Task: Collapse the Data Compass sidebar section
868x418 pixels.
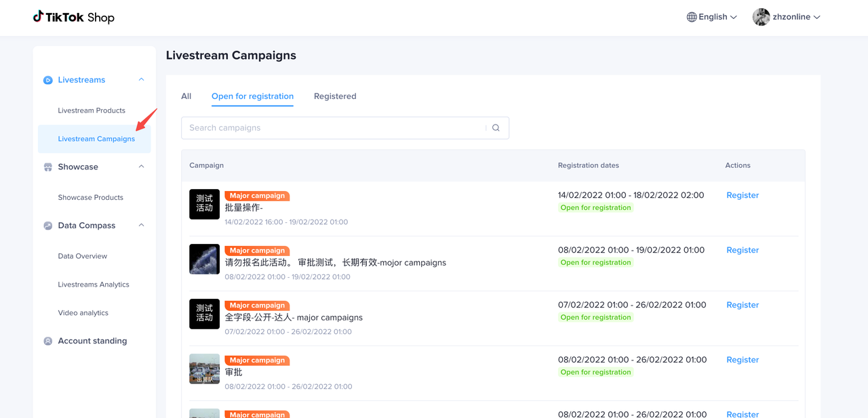Action: click(141, 226)
